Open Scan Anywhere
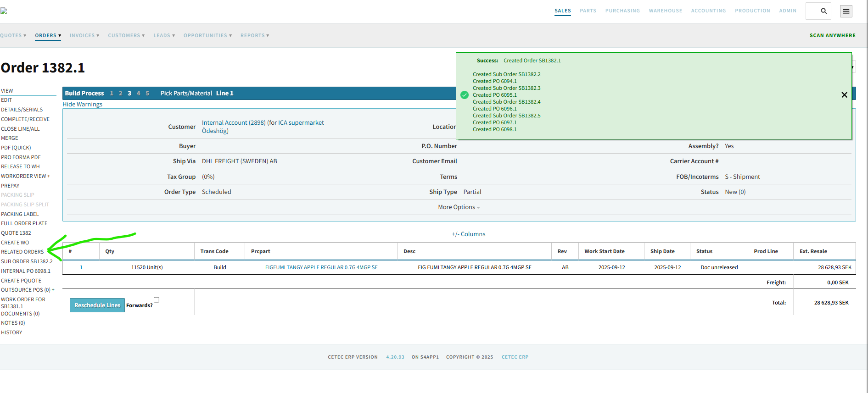Screen dimensions: 868x393 (x=832, y=36)
